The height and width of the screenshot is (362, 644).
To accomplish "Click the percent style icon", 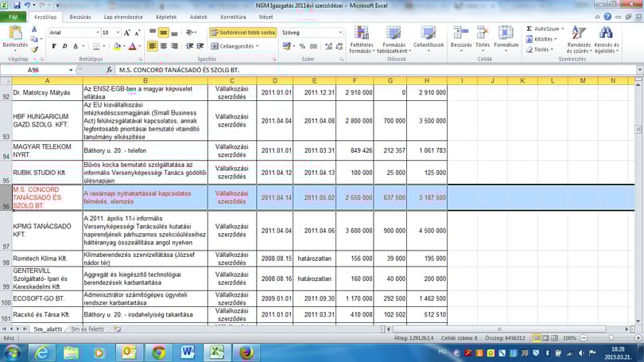I will click(x=302, y=46).
